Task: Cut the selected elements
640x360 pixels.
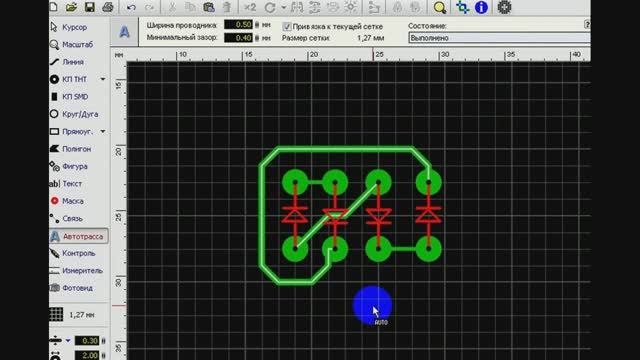Action: click(172, 7)
